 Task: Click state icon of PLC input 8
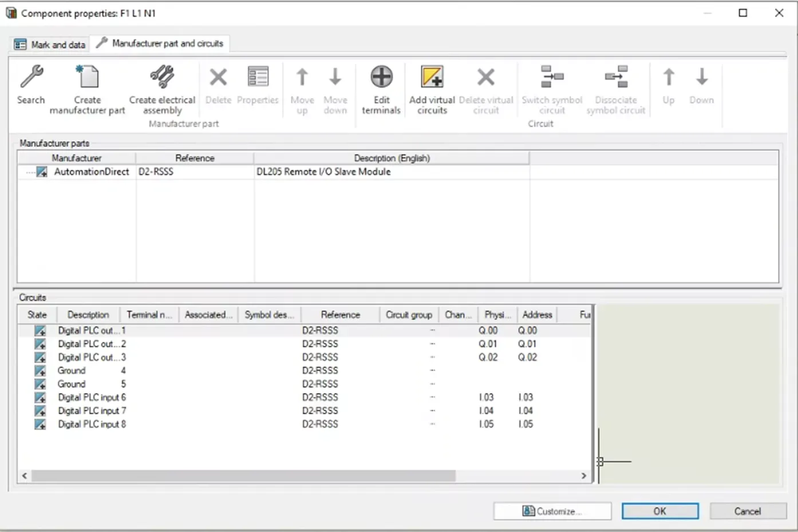coord(40,424)
